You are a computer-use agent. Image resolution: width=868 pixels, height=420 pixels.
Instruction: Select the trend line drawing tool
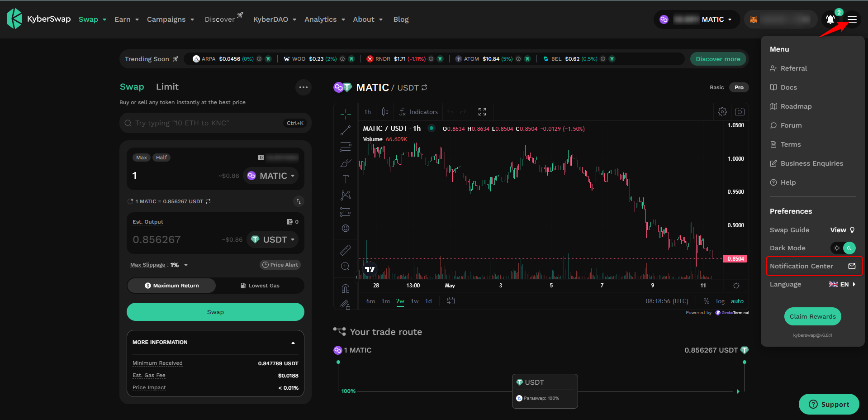click(x=346, y=130)
